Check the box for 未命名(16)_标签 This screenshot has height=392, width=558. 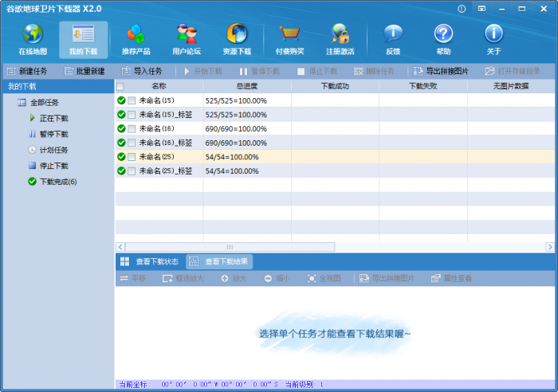pyautogui.click(x=132, y=143)
